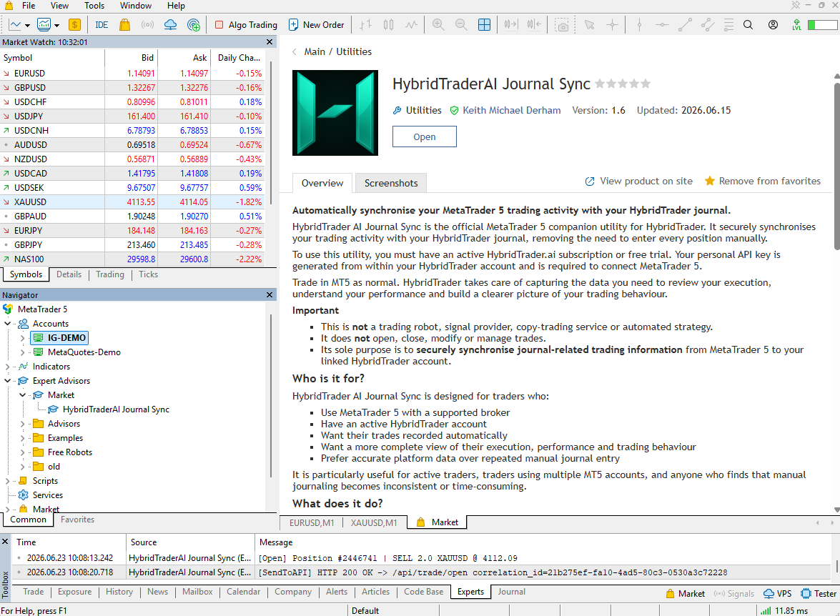The height and width of the screenshot is (616, 840).
Task: Click the star rating of the product
Action: point(623,84)
